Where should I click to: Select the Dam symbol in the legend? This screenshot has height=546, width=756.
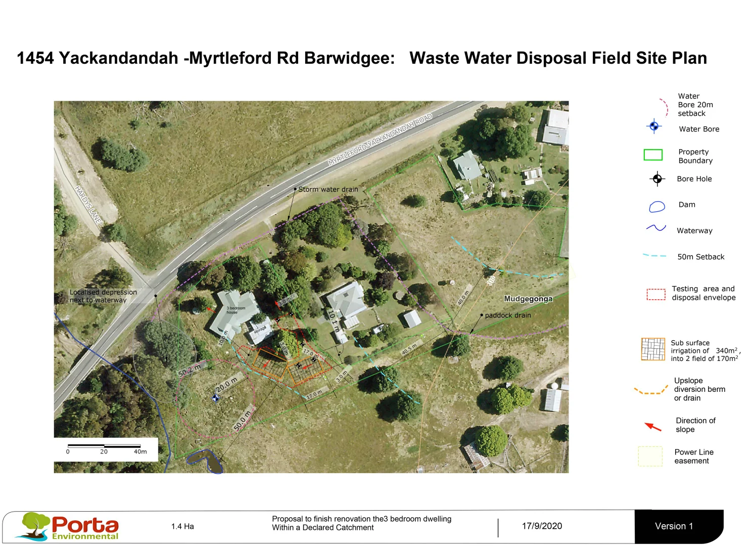655,205
